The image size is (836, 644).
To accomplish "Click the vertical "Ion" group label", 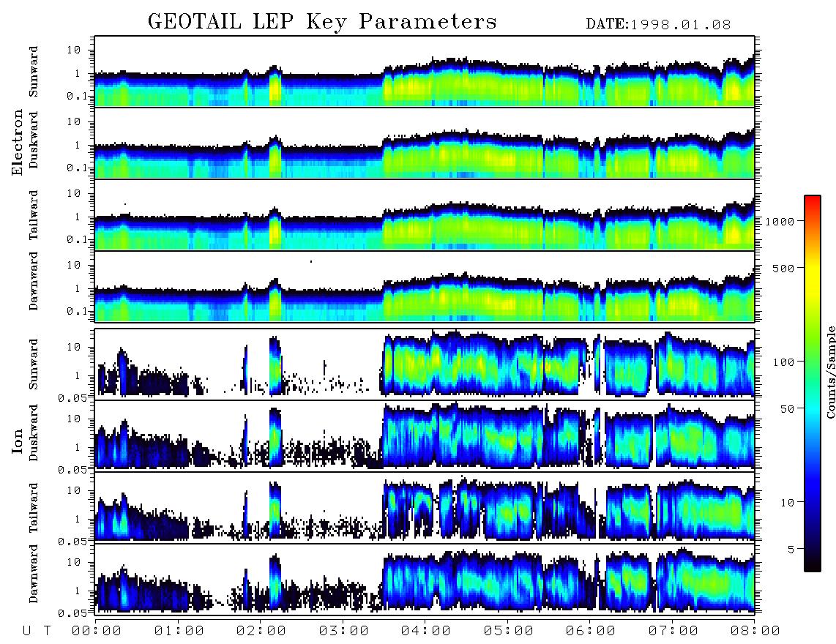I will (x=17, y=441).
